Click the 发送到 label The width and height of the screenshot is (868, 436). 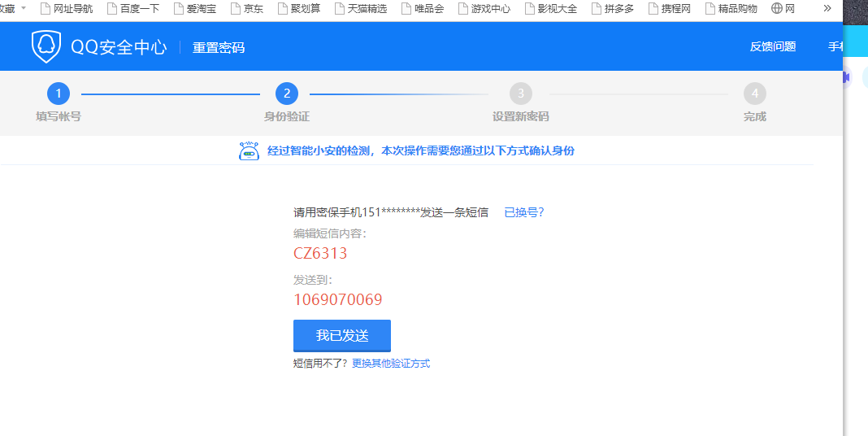(313, 281)
